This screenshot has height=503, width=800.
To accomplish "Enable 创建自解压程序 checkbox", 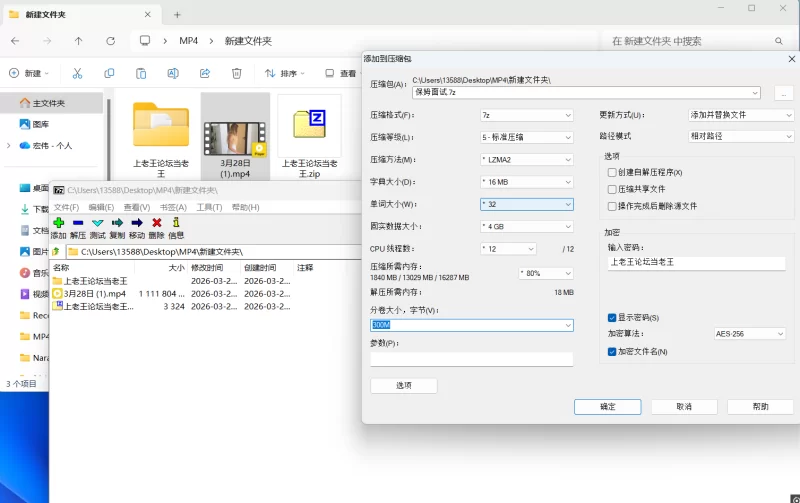I will [612, 172].
